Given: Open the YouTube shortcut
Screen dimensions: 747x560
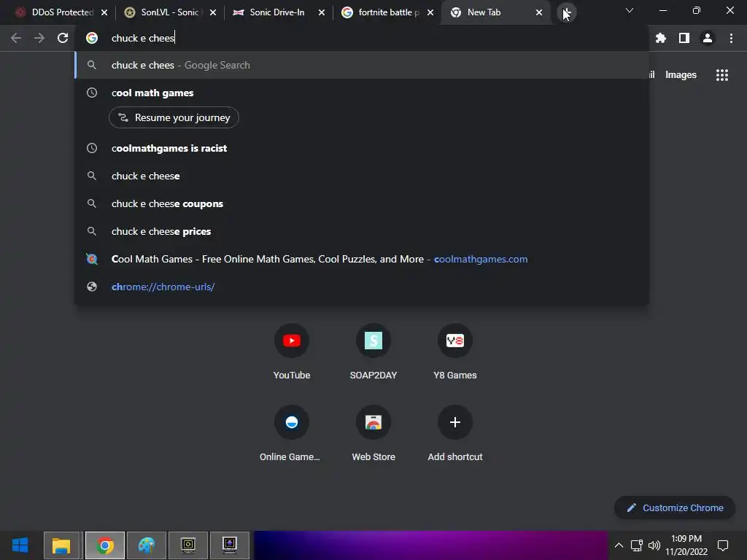Looking at the screenshot, I should (x=292, y=352).
